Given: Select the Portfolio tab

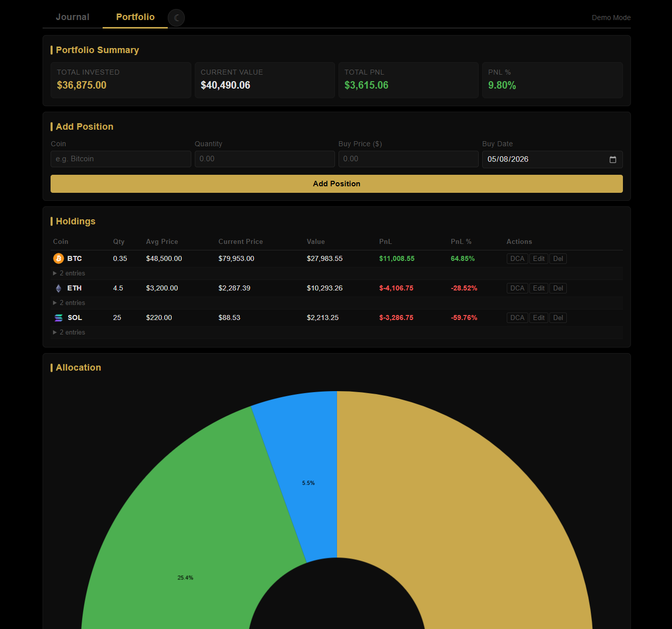Looking at the screenshot, I should click(135, 17).
